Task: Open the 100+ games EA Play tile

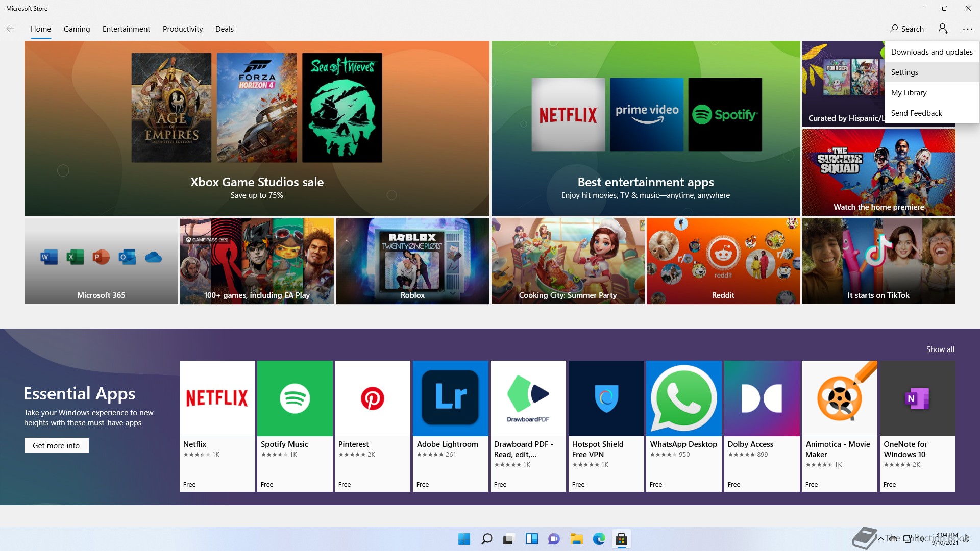Action: click(257, 261)
